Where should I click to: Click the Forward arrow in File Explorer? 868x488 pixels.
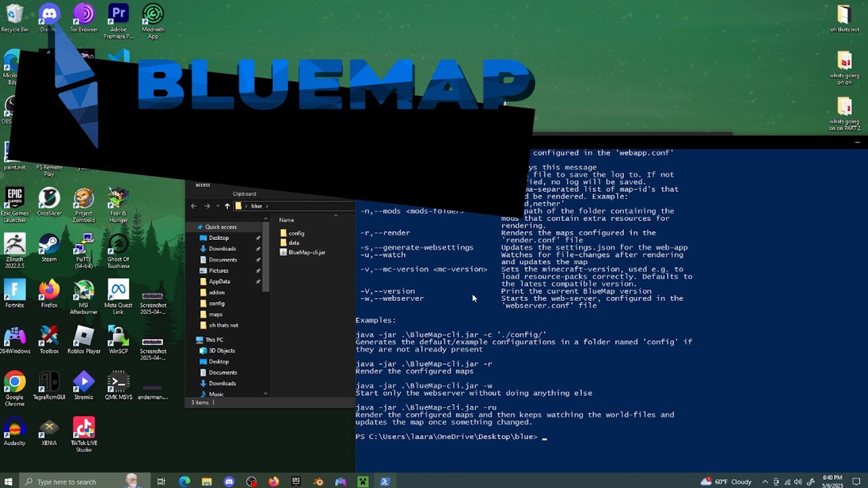click(208, 206)
